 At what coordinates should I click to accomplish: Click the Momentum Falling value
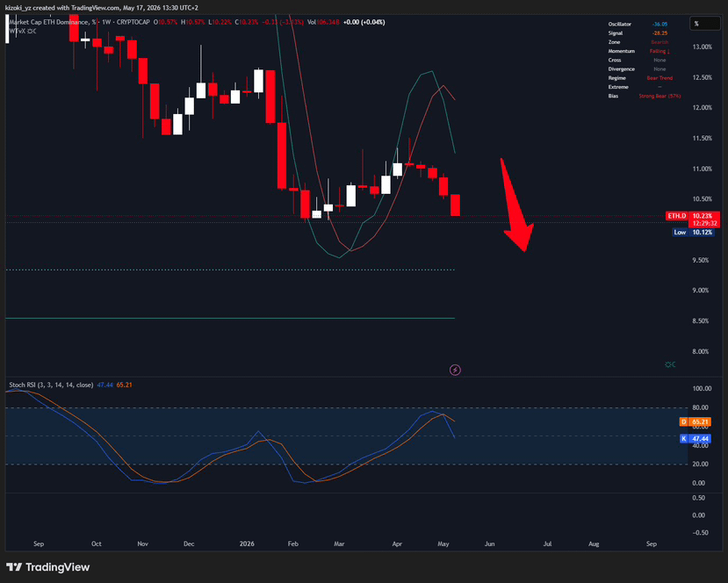(x=660, y=51)
